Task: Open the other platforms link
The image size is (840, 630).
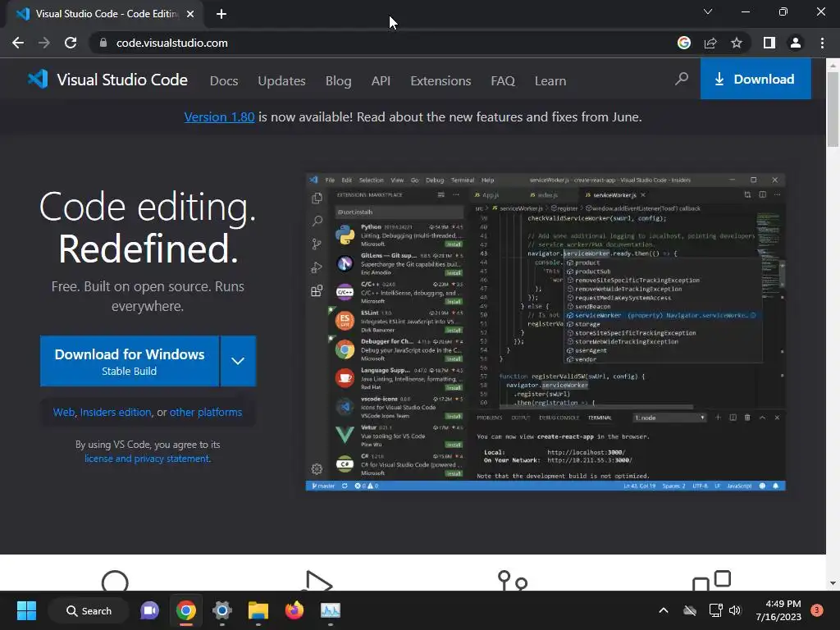Action: (x=206, y=412)
